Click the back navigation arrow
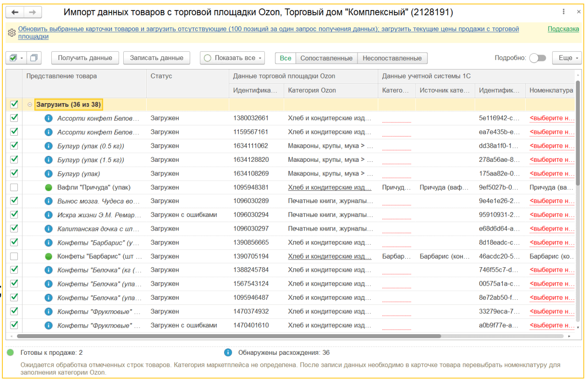Image resolution: width=588 pixels, height=380 pixels. 14,11
